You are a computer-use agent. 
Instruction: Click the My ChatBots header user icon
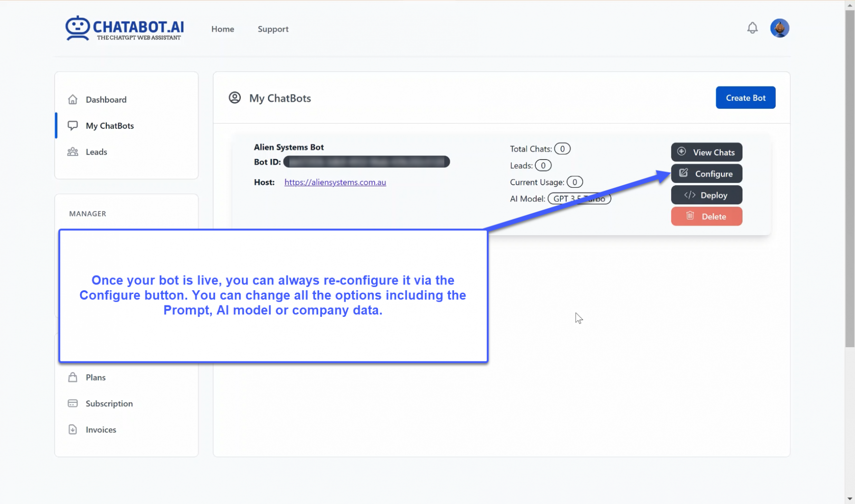click(x=235, y=98)
